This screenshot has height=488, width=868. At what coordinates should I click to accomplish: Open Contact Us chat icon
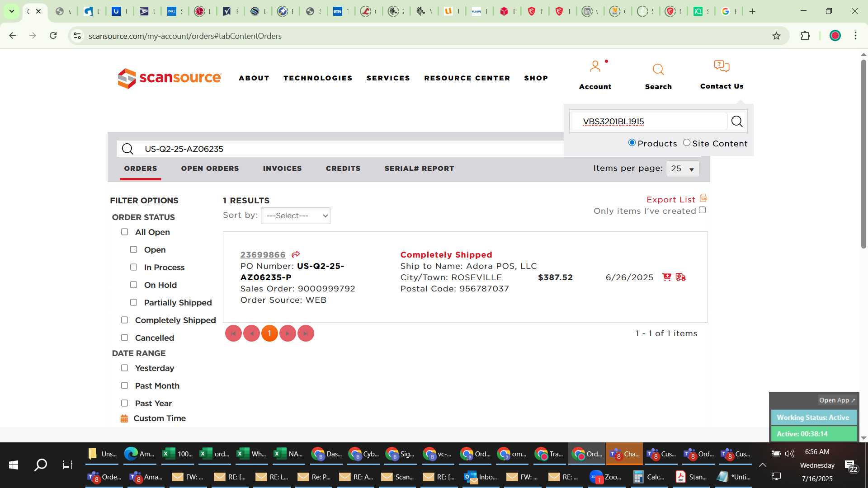pos(722,67)
